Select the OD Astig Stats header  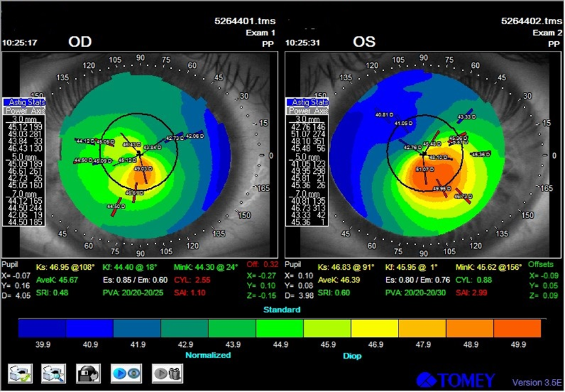point(24,103)
